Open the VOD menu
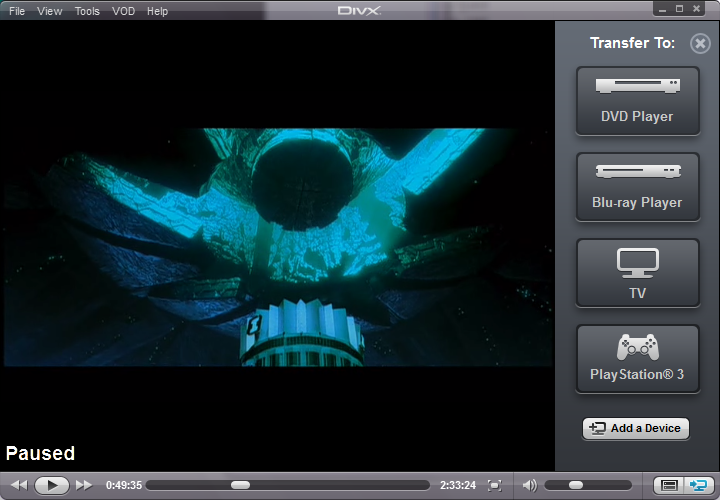720x501 pixels. click(x=124, y=11)
